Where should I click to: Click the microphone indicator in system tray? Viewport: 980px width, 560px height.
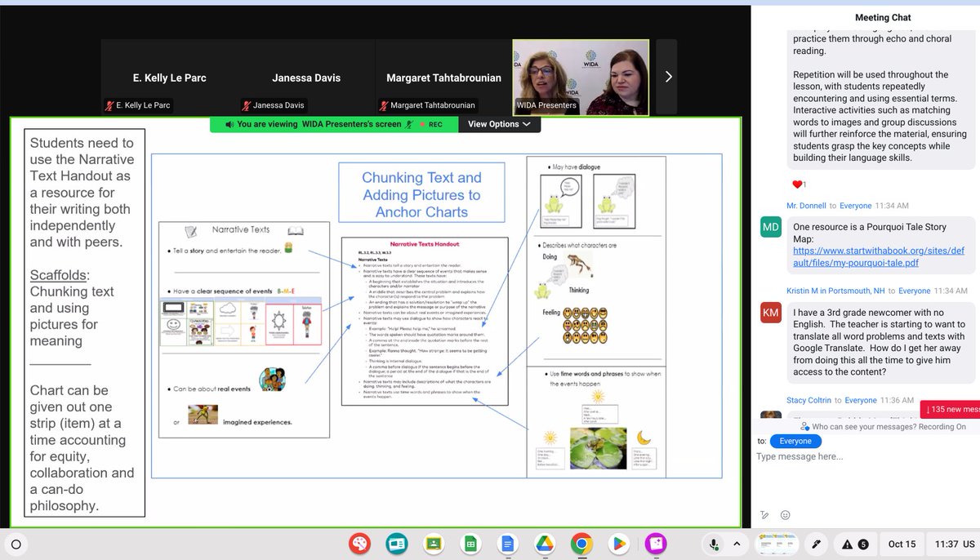(715, 544)
